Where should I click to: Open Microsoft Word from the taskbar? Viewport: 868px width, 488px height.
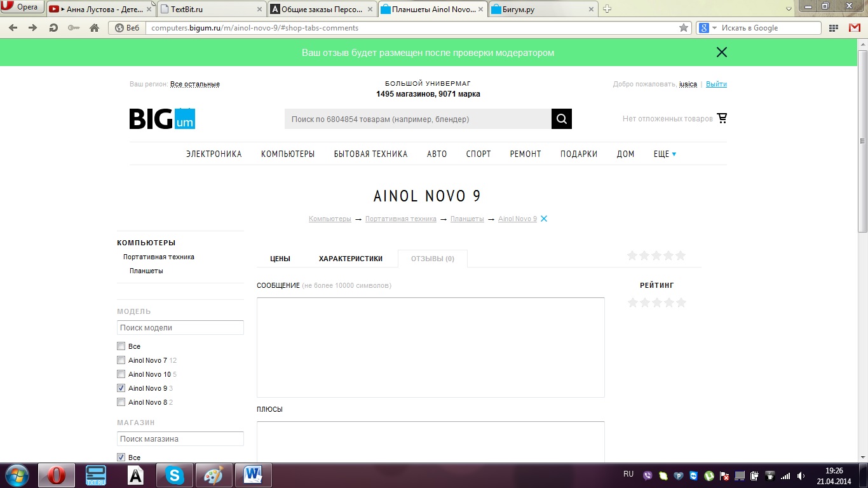click(253, 475)
